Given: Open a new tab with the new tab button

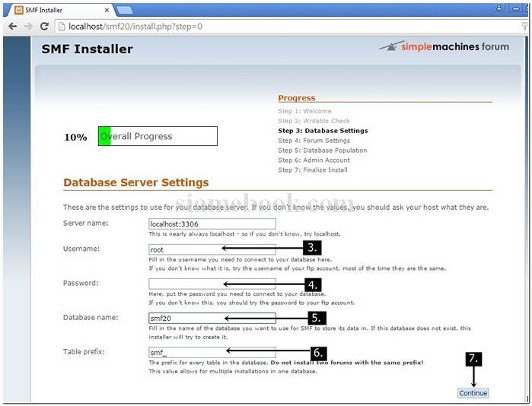Looking at the screenshot, I should tap(125, 11).
